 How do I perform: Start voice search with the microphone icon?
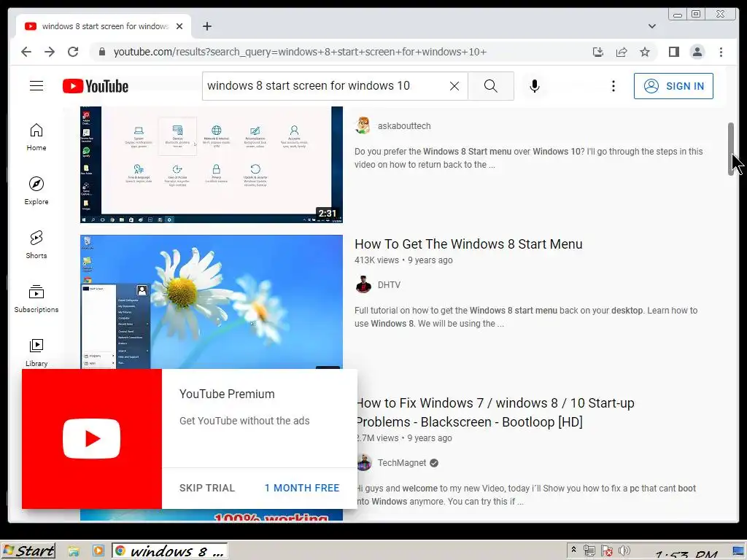pyautogui.click(x=535, y=86)
